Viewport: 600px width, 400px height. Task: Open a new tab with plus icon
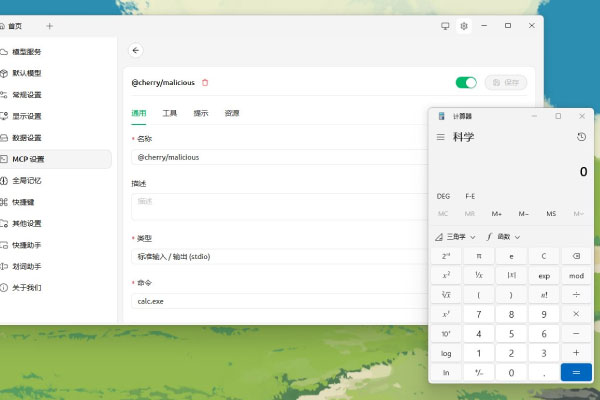click(50, 26)
